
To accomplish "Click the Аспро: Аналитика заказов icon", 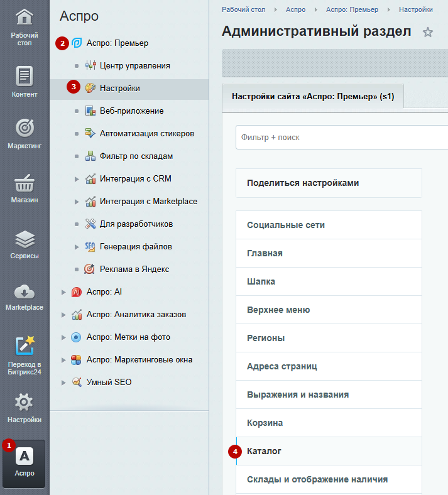I will pos(77,315).
